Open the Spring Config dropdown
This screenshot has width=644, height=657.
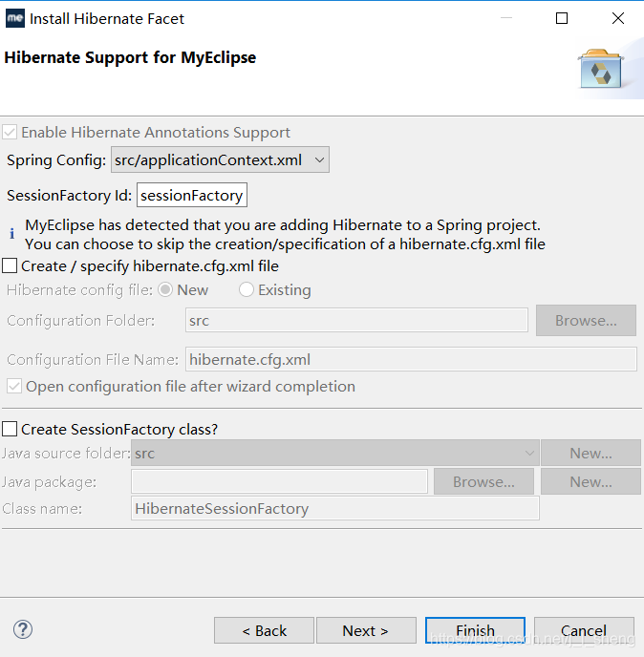[220, 159]
